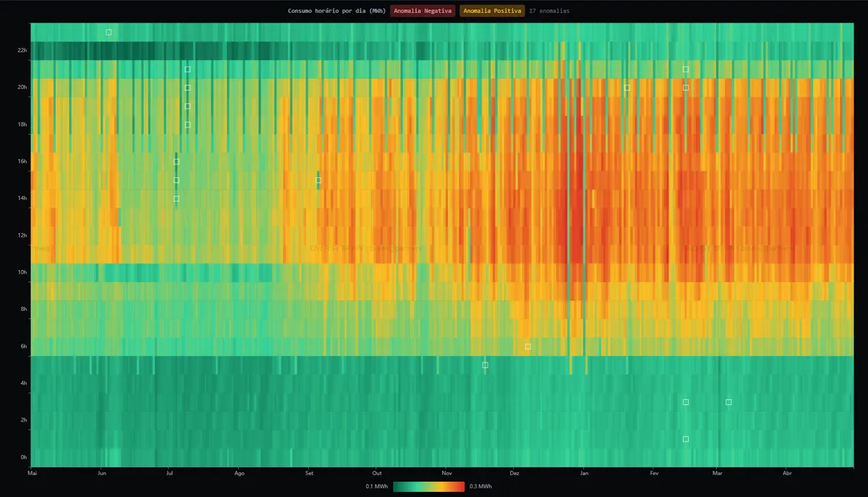The height and width of the screenshot is (497, 868).
Task: Click the 16h hour axis label
Action: 22,161
